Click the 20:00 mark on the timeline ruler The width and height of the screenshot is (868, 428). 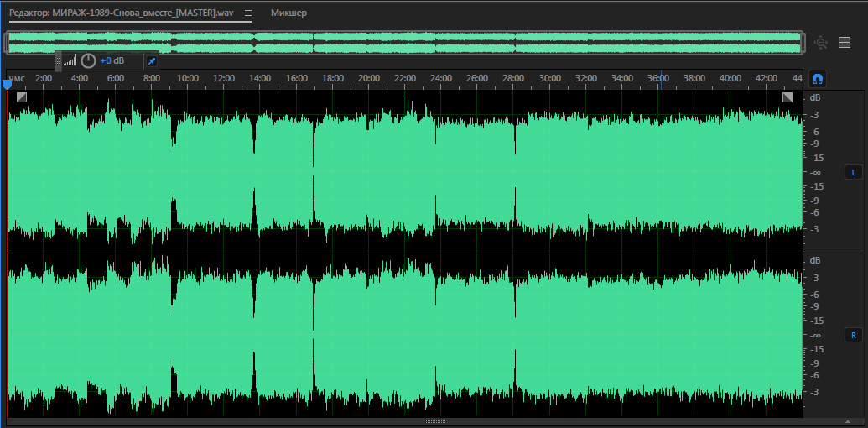[x=369, y=78]
